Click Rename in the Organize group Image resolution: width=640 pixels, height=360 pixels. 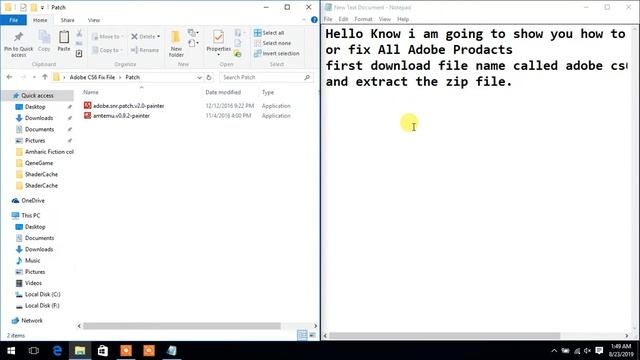pos(145,50)
